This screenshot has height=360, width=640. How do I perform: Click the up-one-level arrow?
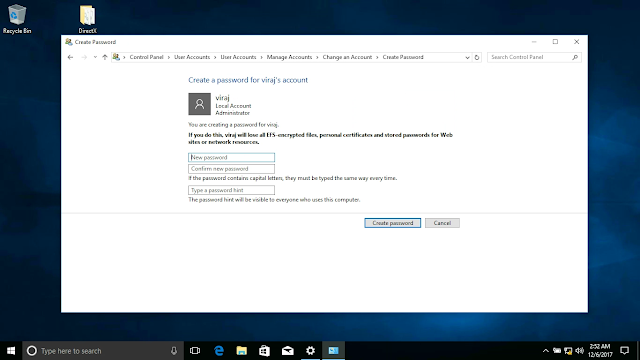(105, 57)
